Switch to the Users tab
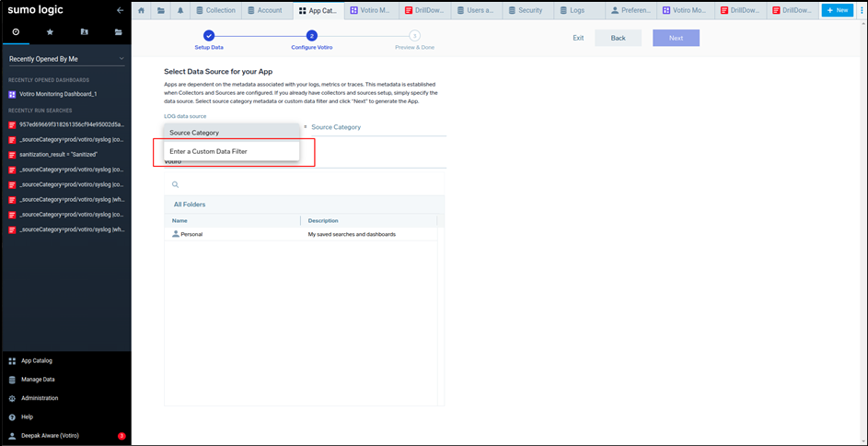 476,10
